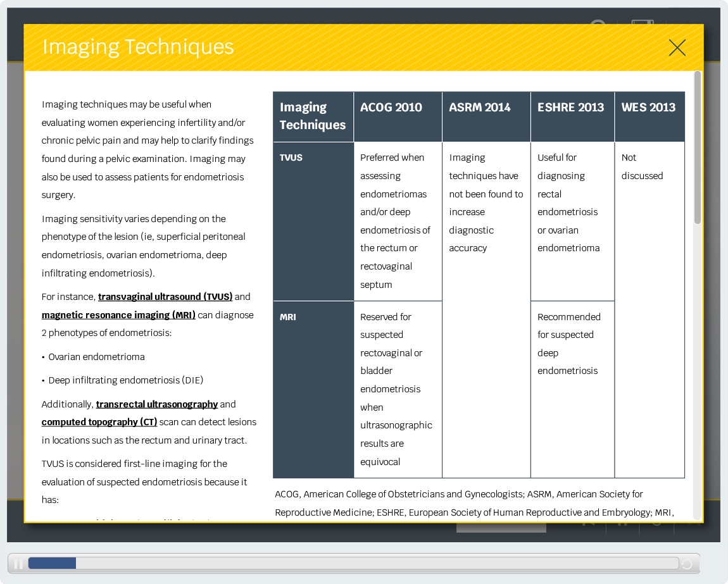Click the 'MRI' row header cell

pos(313,390)
